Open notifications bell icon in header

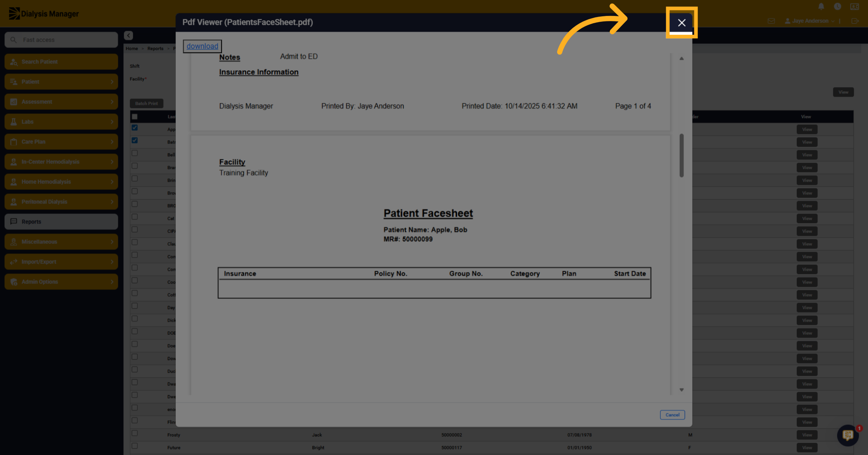coord(821,7)
